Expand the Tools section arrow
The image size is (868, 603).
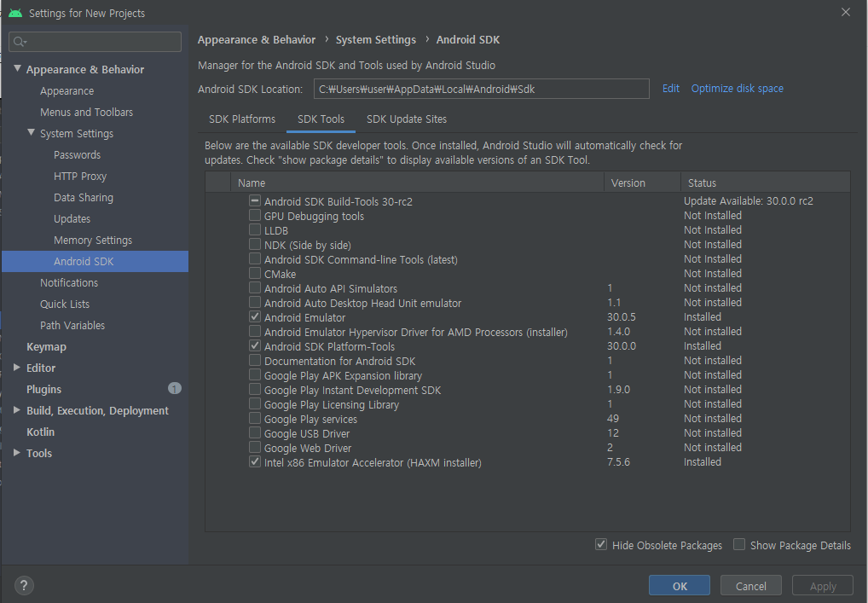17,453
